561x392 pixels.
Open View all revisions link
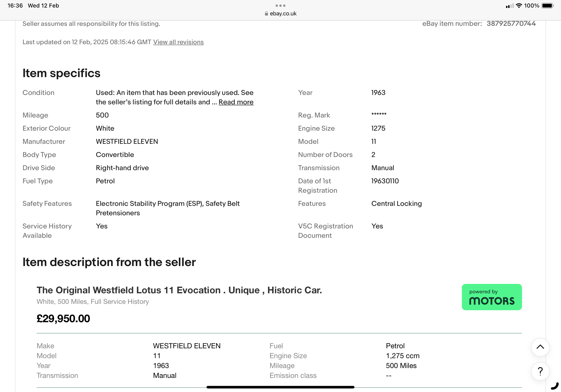tap(178, 42)
